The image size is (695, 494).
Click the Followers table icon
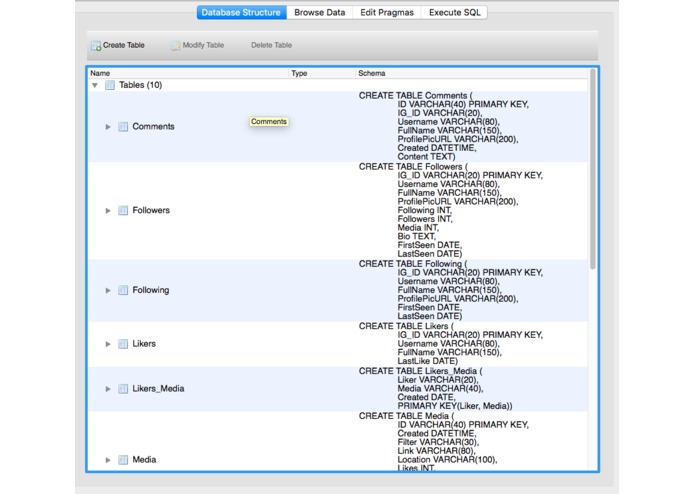tap(123, 210)
